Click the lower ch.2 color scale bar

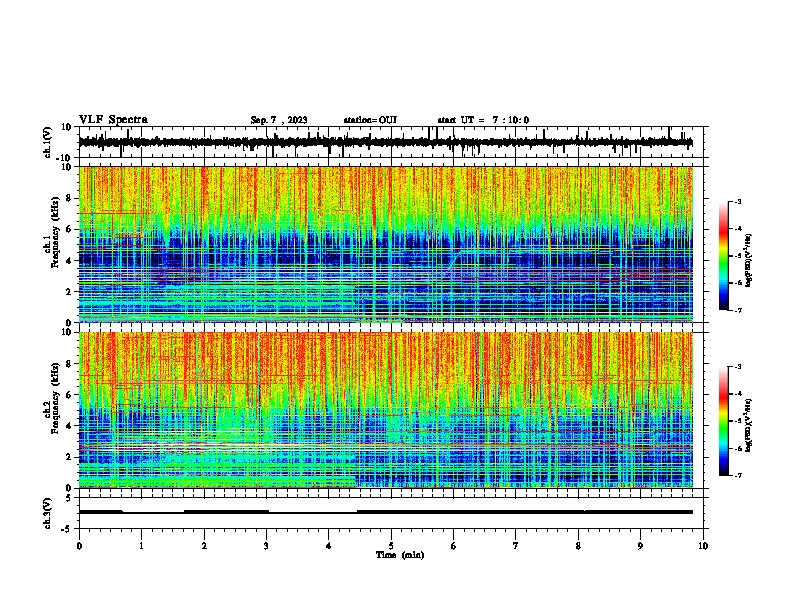click(724, 421)
